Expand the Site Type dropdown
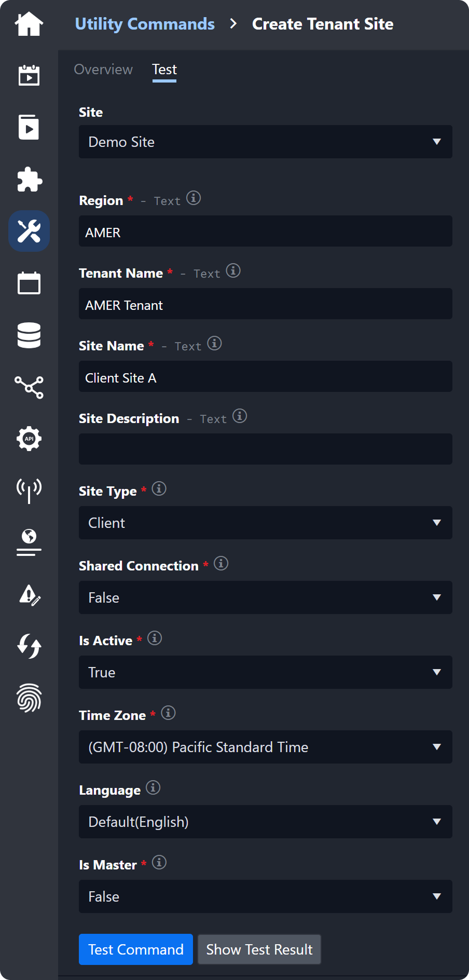The height and width of the screenshot is (980, 469). [265, 523]
